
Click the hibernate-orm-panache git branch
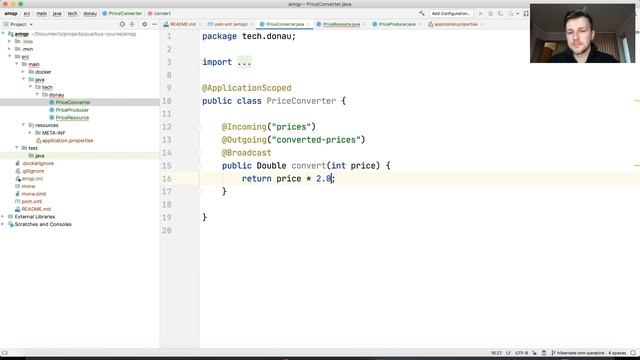[x=578, y=353]
